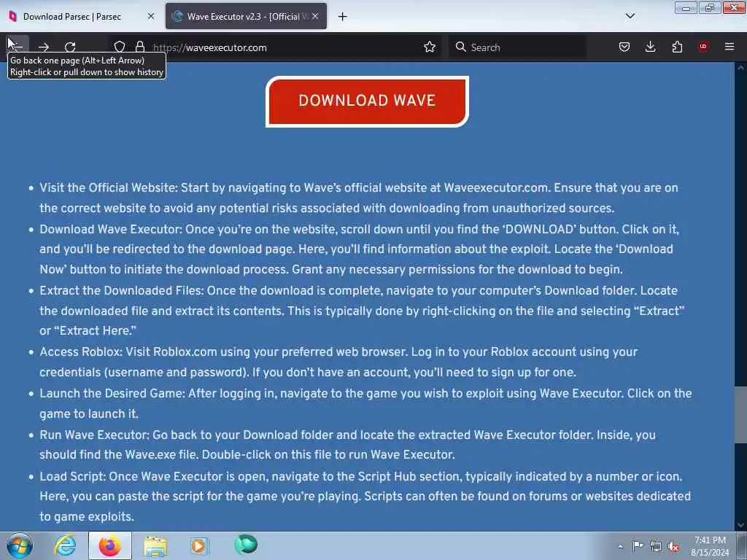747x560 pixels.
Task: Open the Save to Pocket icon
Action: [624, 47]
